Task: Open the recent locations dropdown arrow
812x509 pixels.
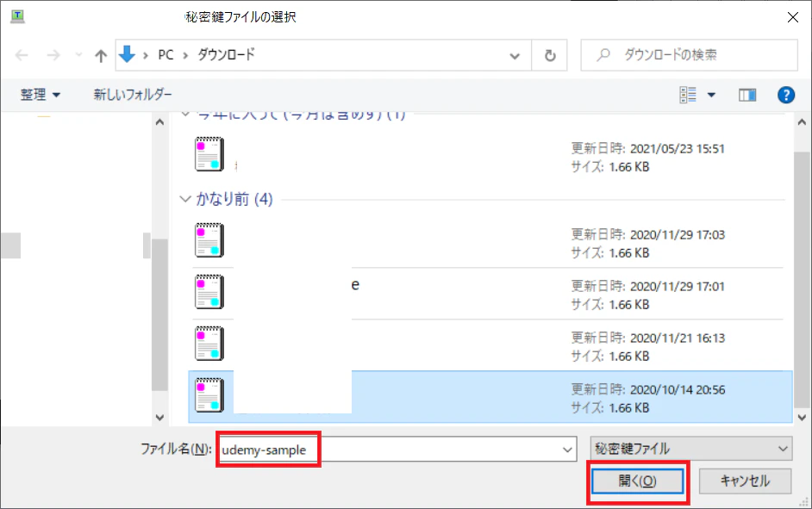Action: 78,54
